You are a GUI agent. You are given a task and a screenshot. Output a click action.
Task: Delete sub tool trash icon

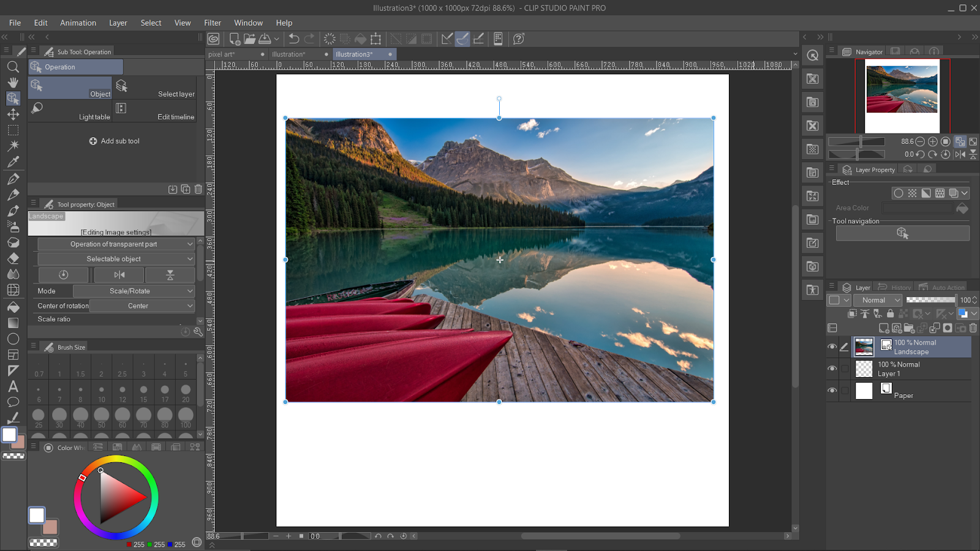pos(198,189)
